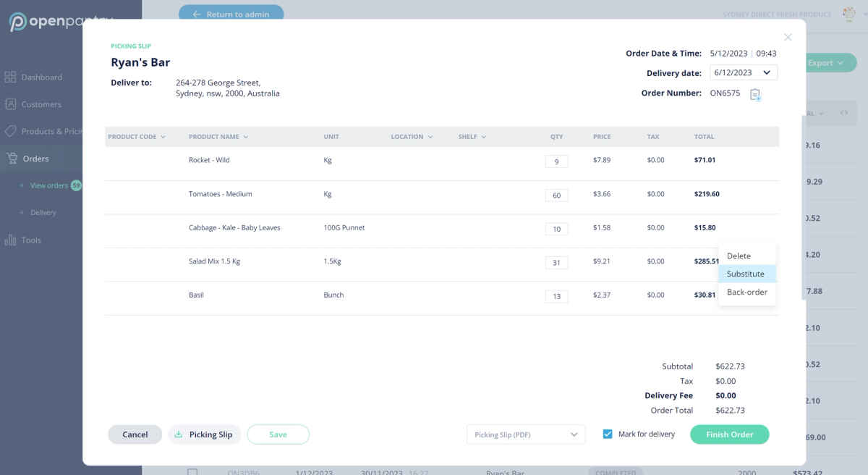
Task: Click the back arrow on Return to admin
Action: [x=196, y=14]
